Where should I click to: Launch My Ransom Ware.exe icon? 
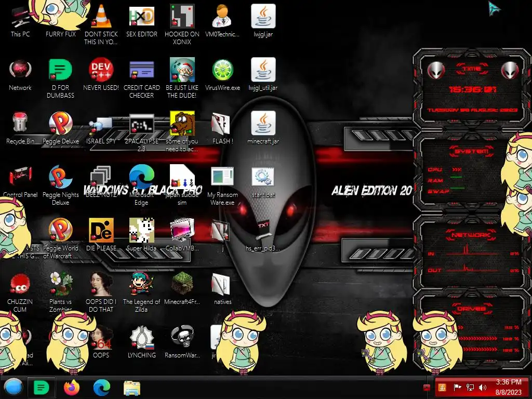click(222, 177)
